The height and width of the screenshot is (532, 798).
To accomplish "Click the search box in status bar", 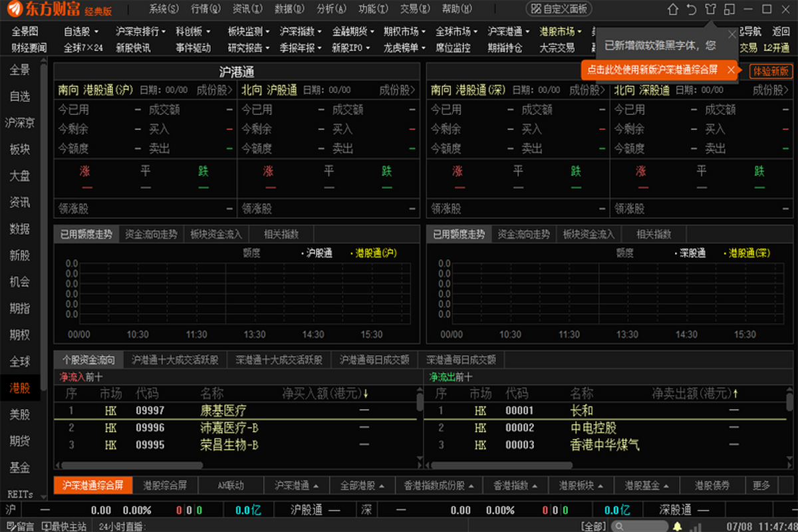I will pyautogui.click(x=638, y=527).
